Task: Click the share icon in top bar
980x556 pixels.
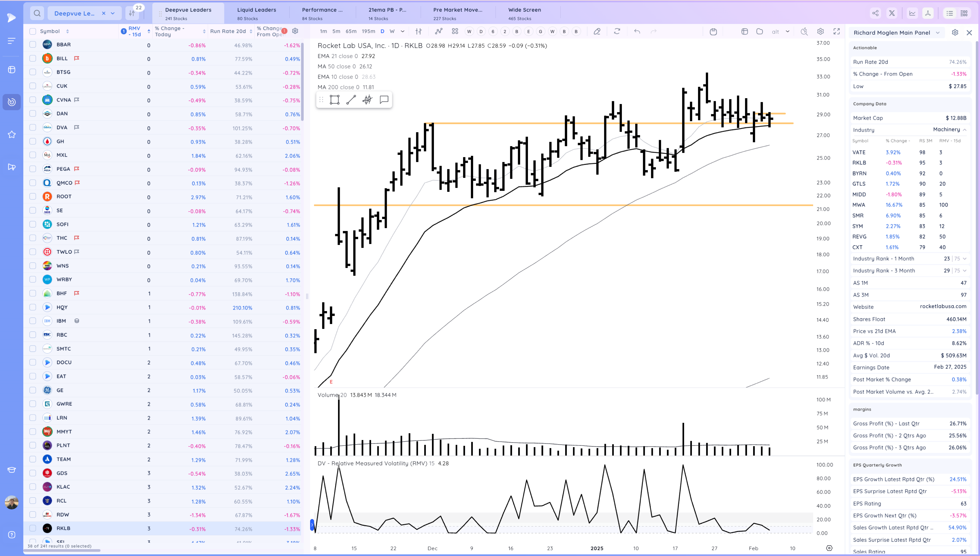Action: coord(875,13)
